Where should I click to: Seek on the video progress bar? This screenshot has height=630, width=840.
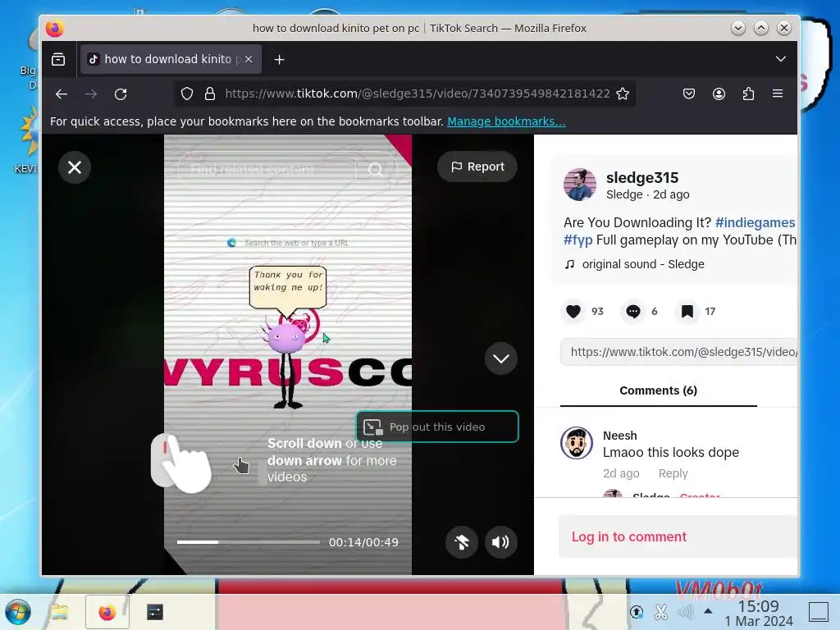tap(248, 542)
